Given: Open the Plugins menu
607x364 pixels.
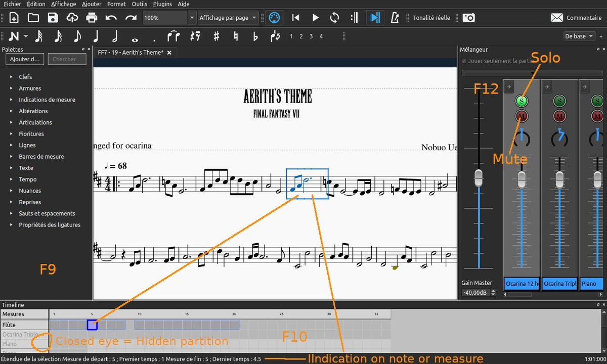Looking at the screenshot, I should coord(162,4).
